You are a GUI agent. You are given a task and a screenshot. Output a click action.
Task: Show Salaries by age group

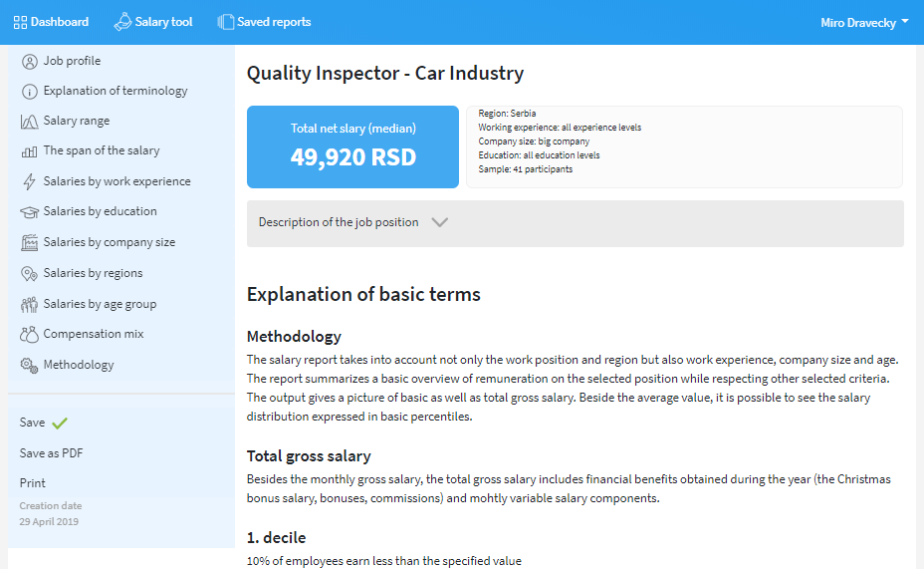[x=101, y=304]
